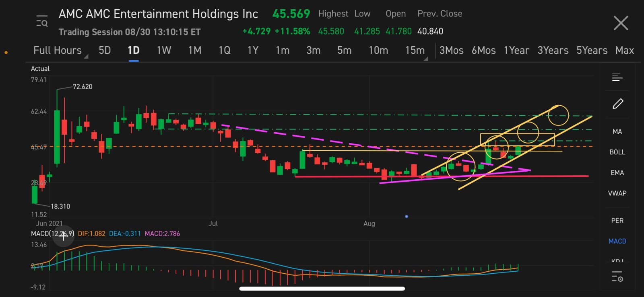Switch sub-chart to PER indicator

(617, 221)
